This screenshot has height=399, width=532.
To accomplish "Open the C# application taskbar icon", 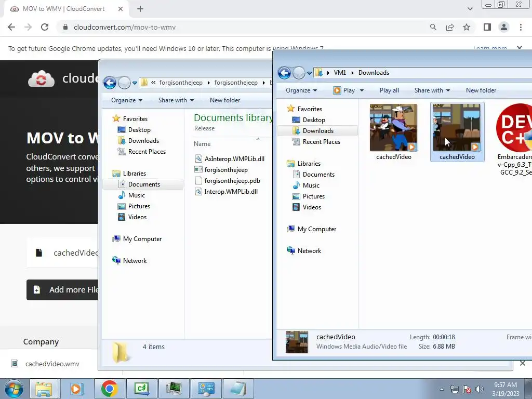I will click(142, 389).
